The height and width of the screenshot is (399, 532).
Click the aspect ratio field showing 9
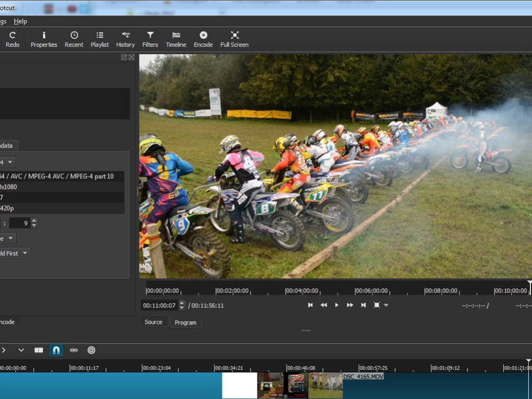coord(20,223)
